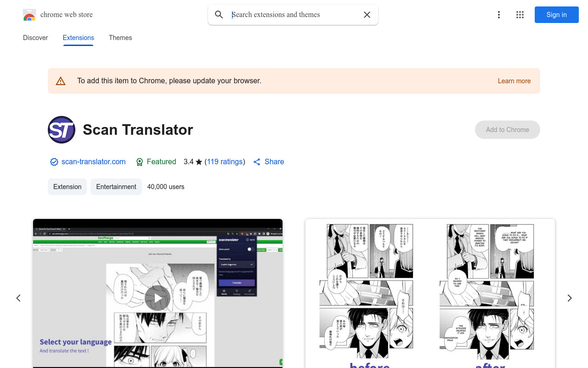588x368 pixels.
Task: Open the three-dot more options menu
Action: pos(499,15)
